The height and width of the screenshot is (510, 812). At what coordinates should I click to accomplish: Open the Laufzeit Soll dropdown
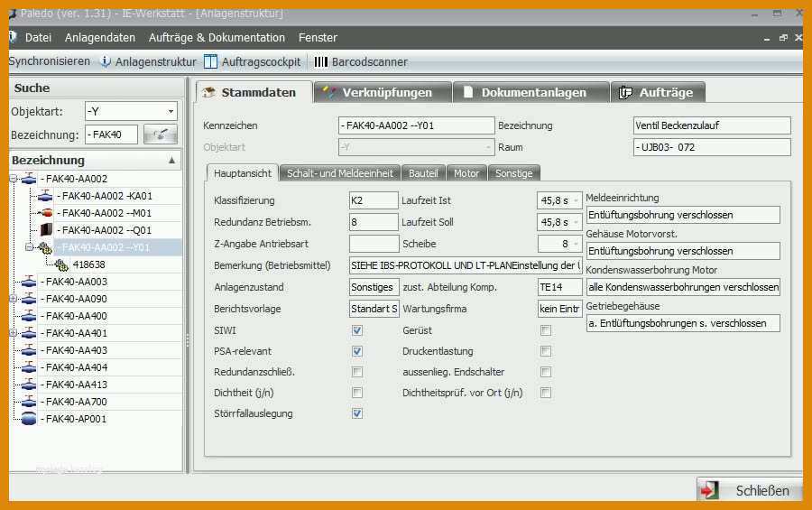(x=576, y=222)
